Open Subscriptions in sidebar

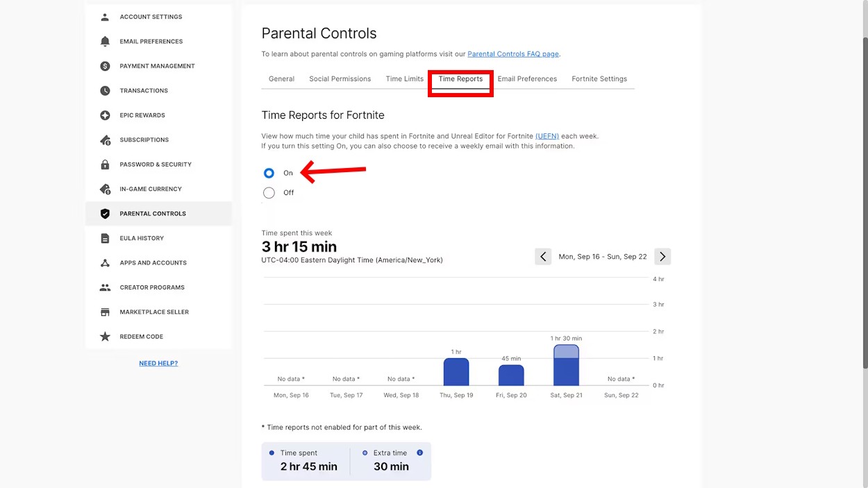(x=159, y=140)
